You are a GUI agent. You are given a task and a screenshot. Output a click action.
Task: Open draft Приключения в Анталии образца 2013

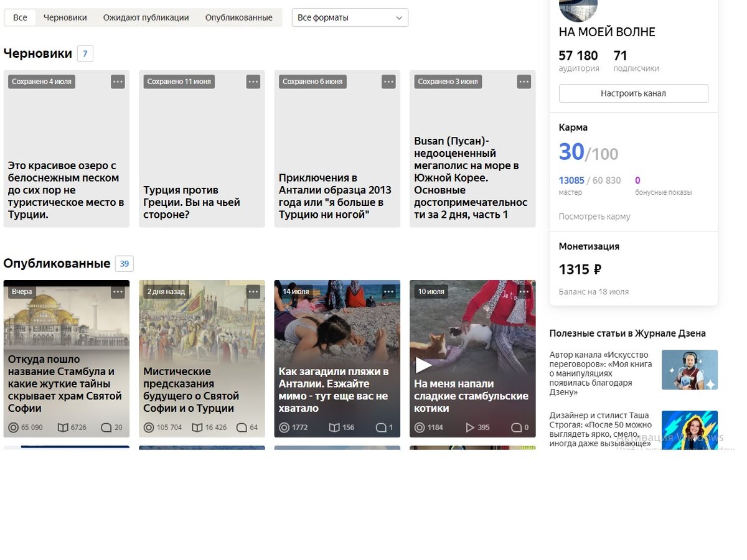(335, 196)
